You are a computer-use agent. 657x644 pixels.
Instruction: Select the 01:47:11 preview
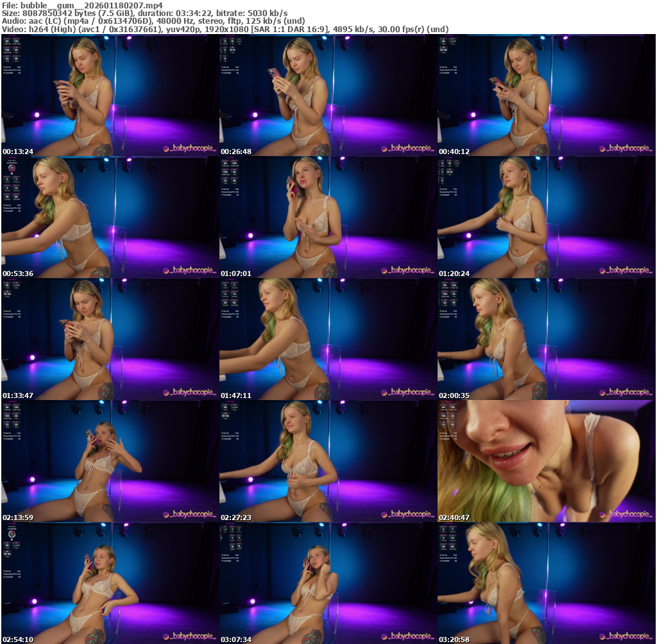328,339
